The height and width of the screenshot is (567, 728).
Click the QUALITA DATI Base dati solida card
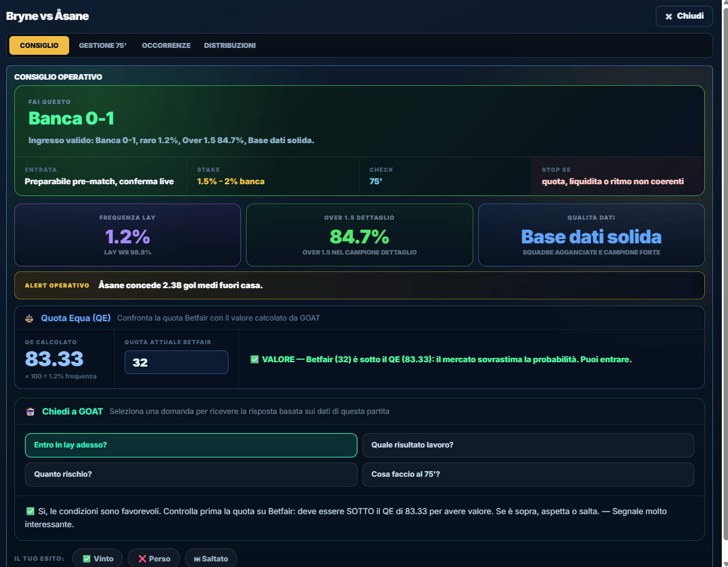point(592,235)
